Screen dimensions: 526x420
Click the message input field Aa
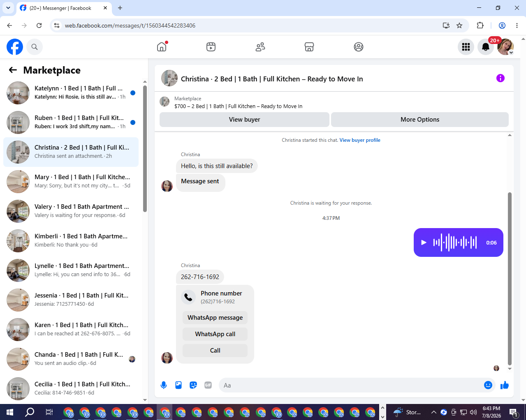pyautogui.click(x=351, y=385)
